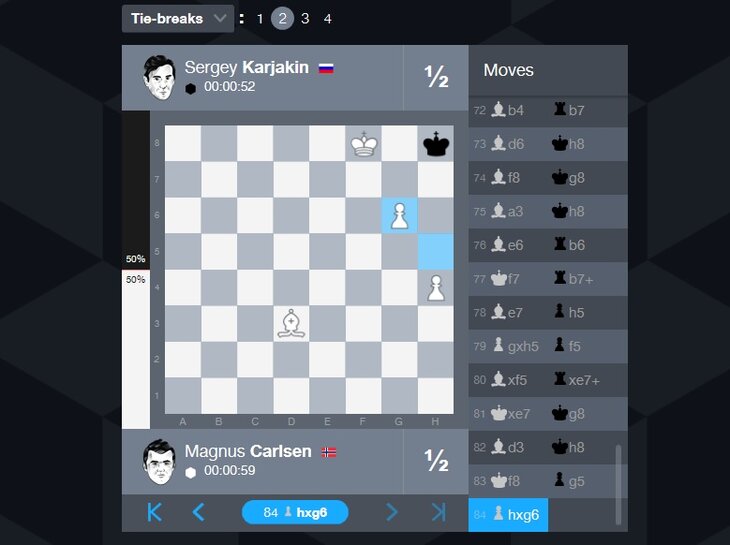Switch to tie-break game 3

tap(305, 19)
